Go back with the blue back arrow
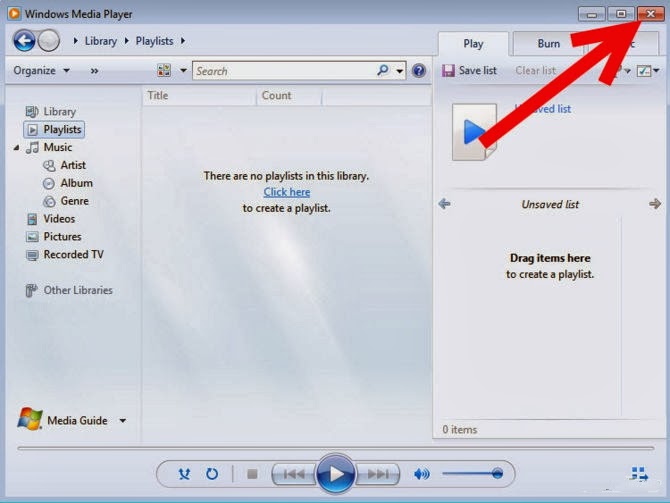This screenshot has height=503, width=670. click(24, 41)
